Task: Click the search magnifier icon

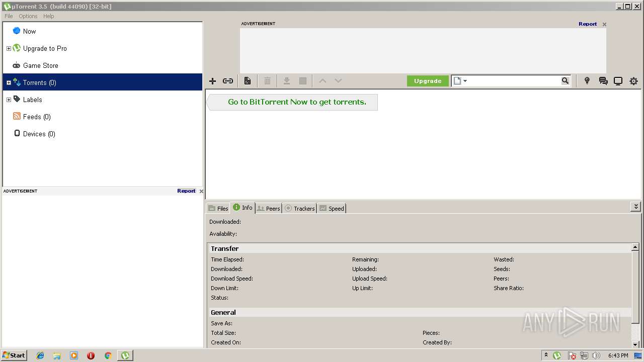Action: pyautogui.click(x=566, y=81)
